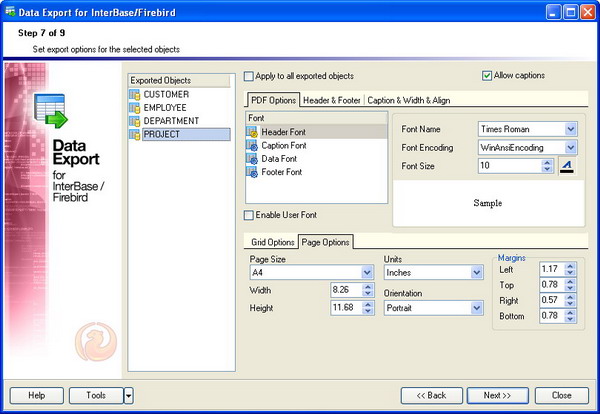600x414 pixels.
Task: Click the Data Font row icon
Action: pyautogui.click(x=252, y=159)
